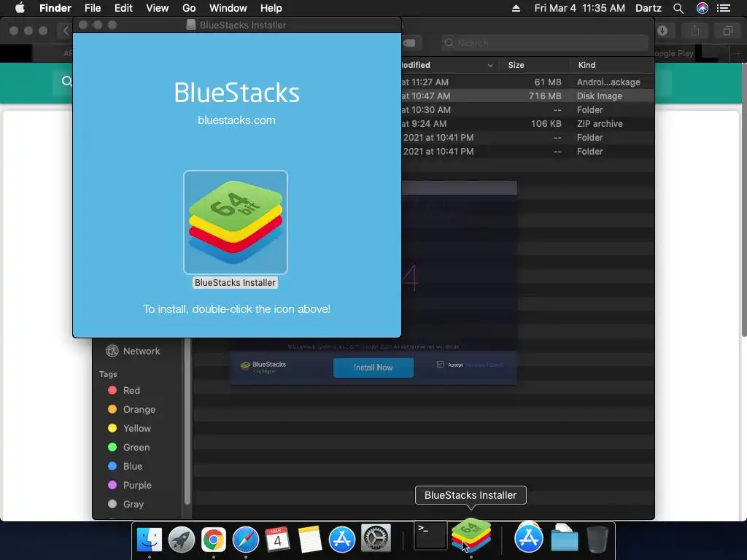
Task: Open the Go menu
Action: pos(189,8)
